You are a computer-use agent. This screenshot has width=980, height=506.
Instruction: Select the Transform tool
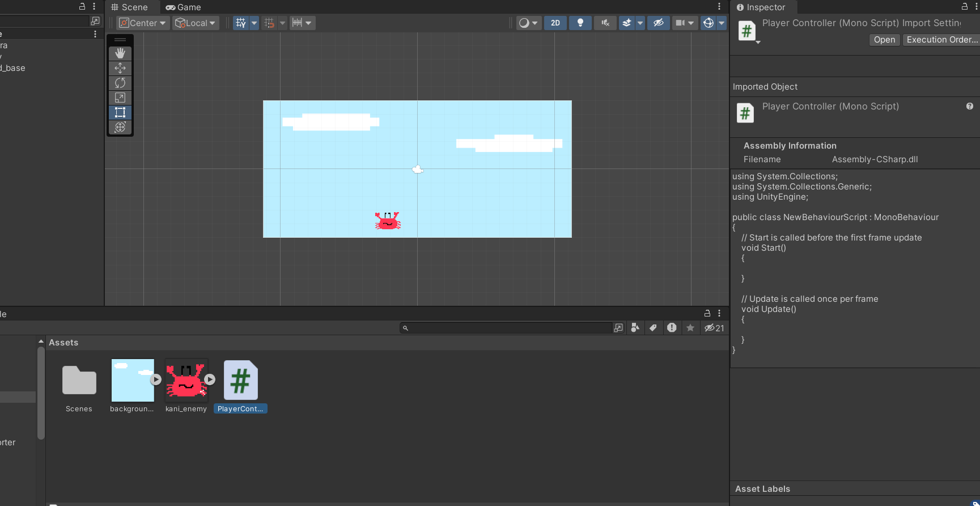[120, 127]
